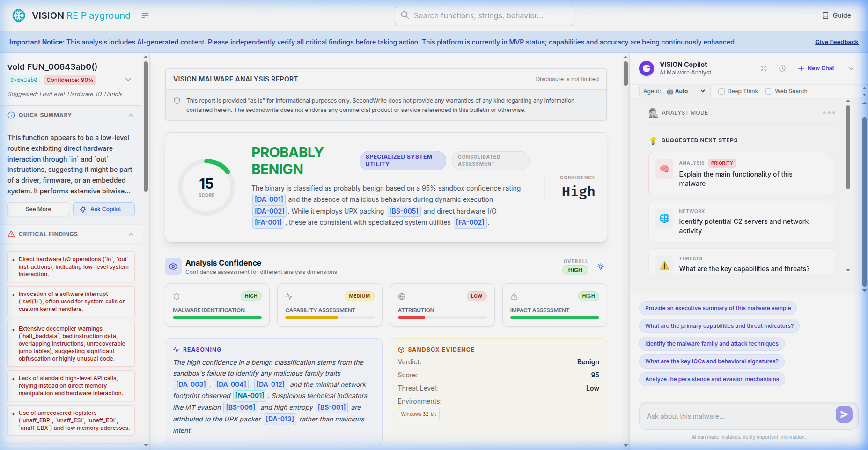Image resolution: width=868 pixels, height=450 pixels.
Task: Focus the search functions input field
Action: (x=485, y=15)
